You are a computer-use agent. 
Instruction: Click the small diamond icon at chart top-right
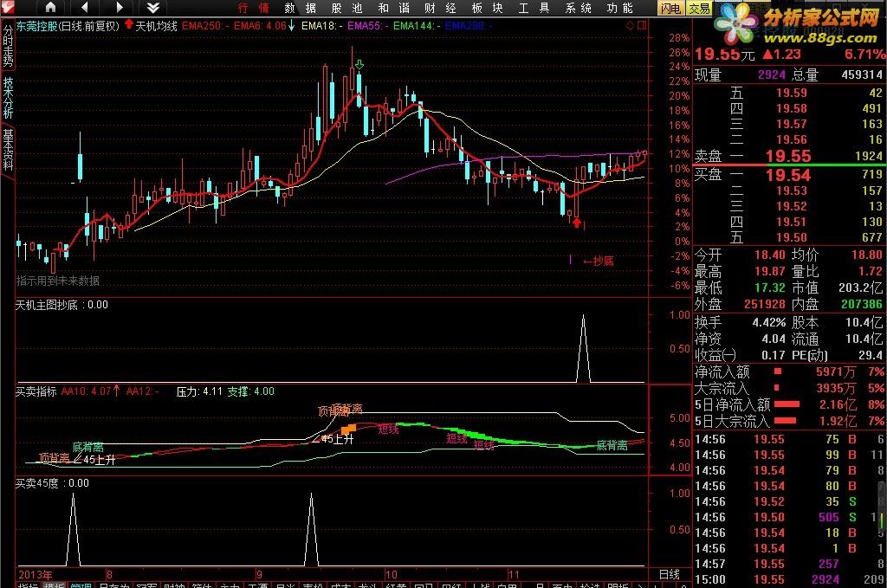click(x=631, y=25)
